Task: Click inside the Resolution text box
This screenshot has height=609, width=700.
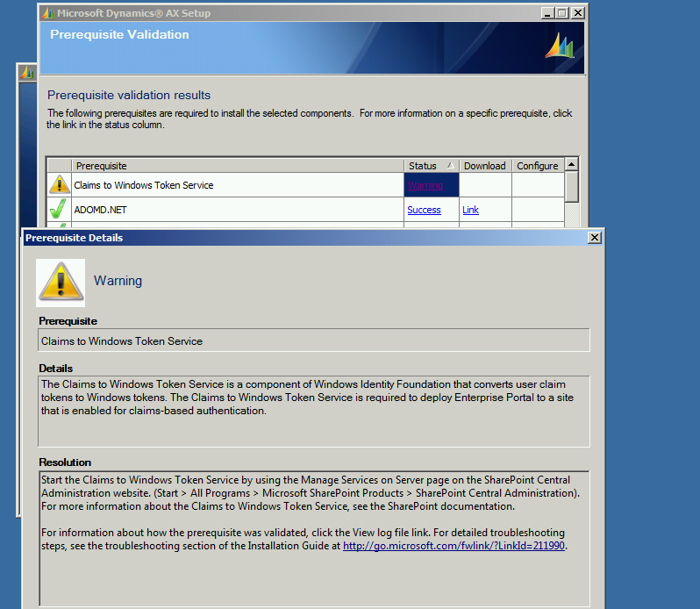Action: click(x=314, y=538)
